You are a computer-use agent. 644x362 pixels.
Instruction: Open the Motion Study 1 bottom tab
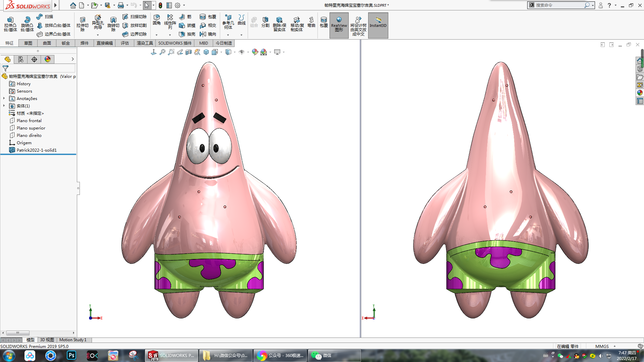coord(73,340)
